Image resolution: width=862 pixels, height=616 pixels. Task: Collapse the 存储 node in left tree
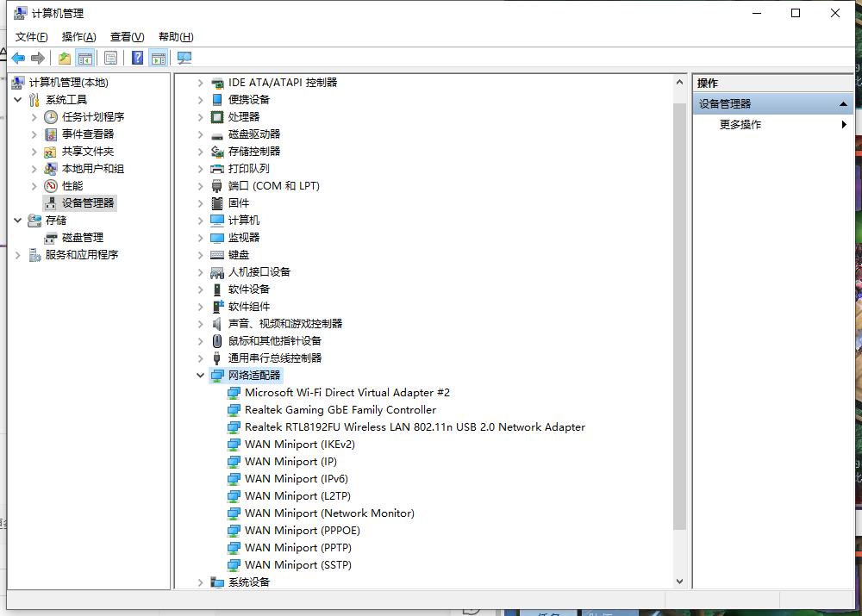tap(18, 221)
